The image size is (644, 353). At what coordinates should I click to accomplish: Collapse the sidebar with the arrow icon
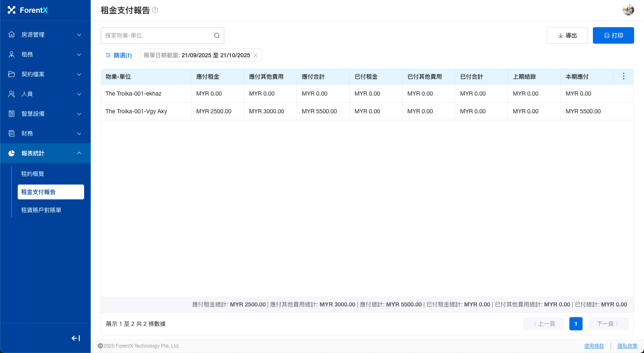pos(75,338)
